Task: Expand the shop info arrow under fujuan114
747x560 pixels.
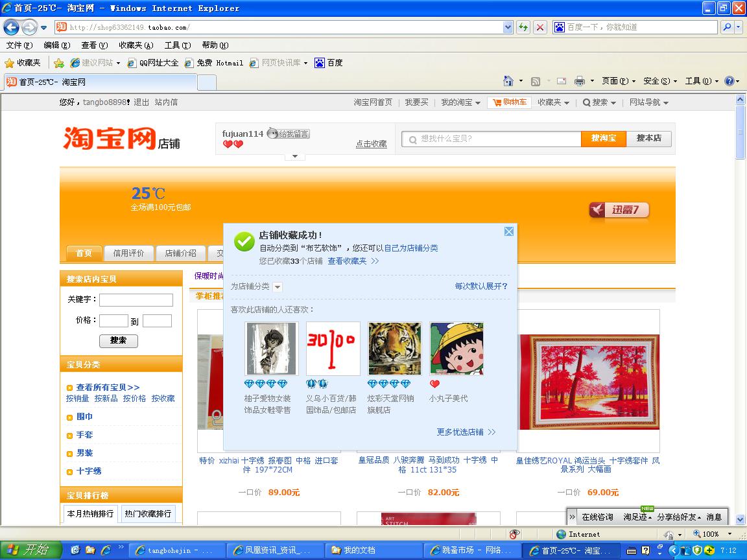Action: point(295,156)
